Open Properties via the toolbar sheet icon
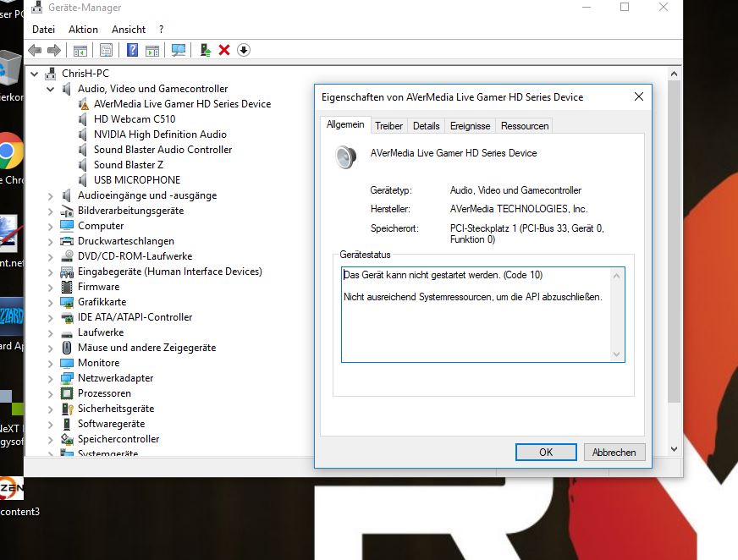This screenshot has height=560, width=738. (107, 50)
